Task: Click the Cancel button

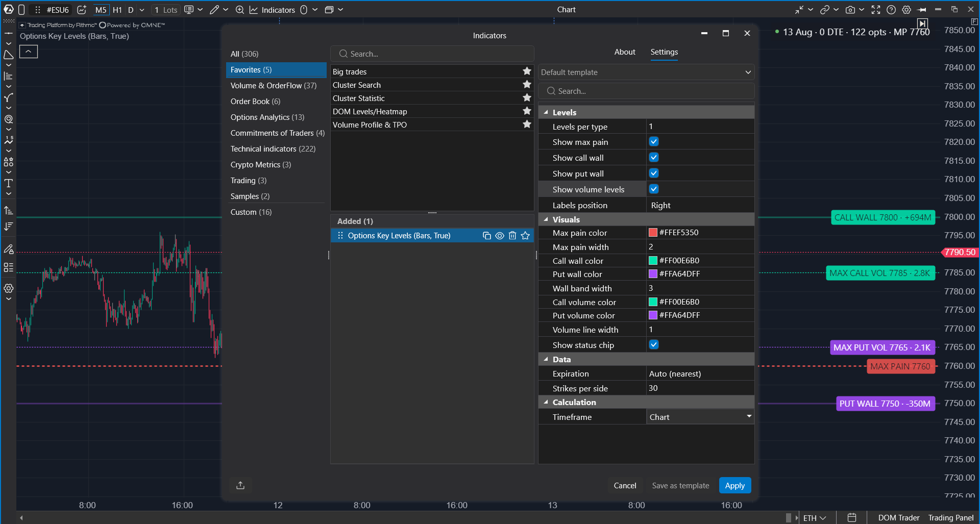Action: click(625, 485)
